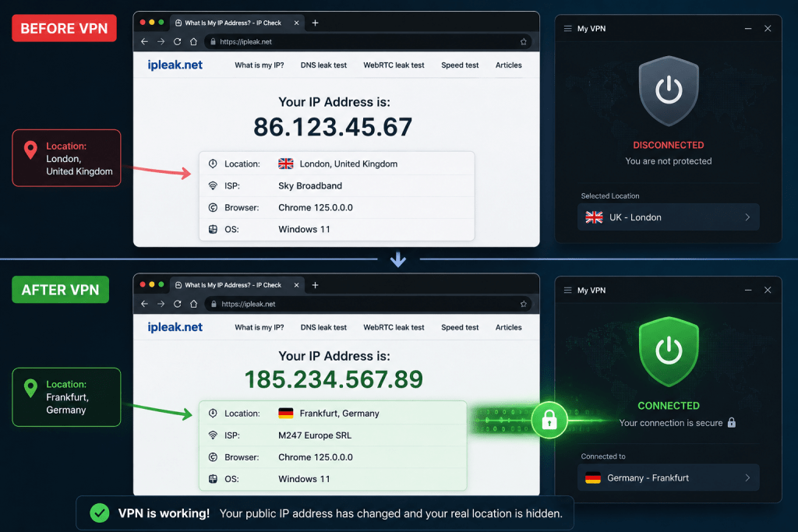
Task: Click IP address 185.234.567.89
Action: pyautogui.click(x=334, y=379)
